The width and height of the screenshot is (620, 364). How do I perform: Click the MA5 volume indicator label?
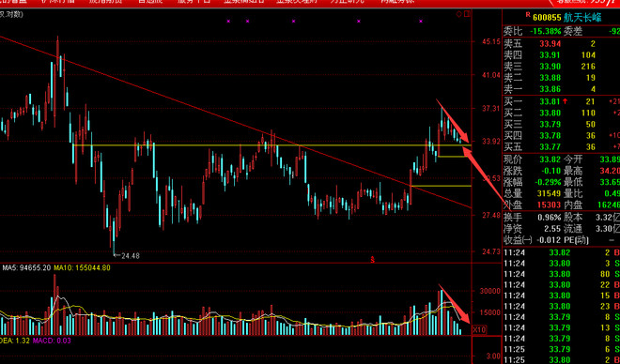(x=27, y=268)
